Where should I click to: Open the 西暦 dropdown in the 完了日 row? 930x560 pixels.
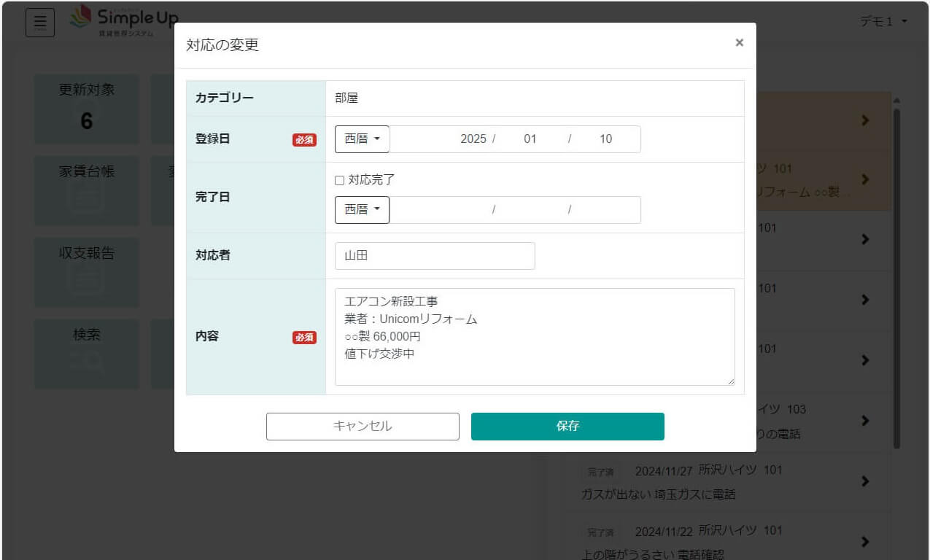pos(363,210)
